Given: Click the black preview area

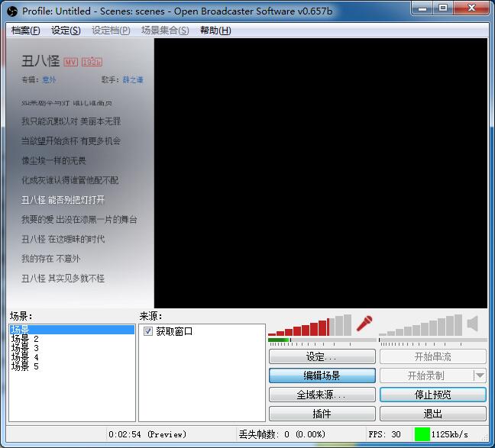Looking at the screenshot, I should point(321,173).
